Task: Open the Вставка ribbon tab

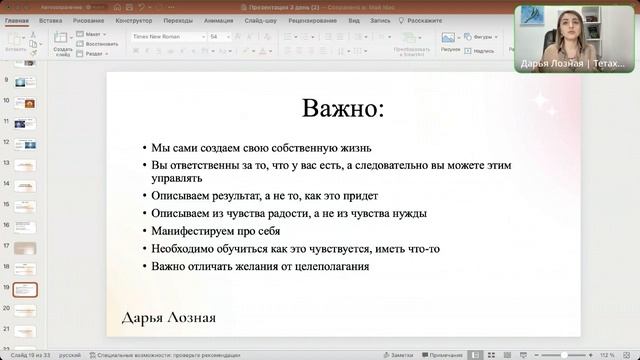Action: click(x=51, y=20)
